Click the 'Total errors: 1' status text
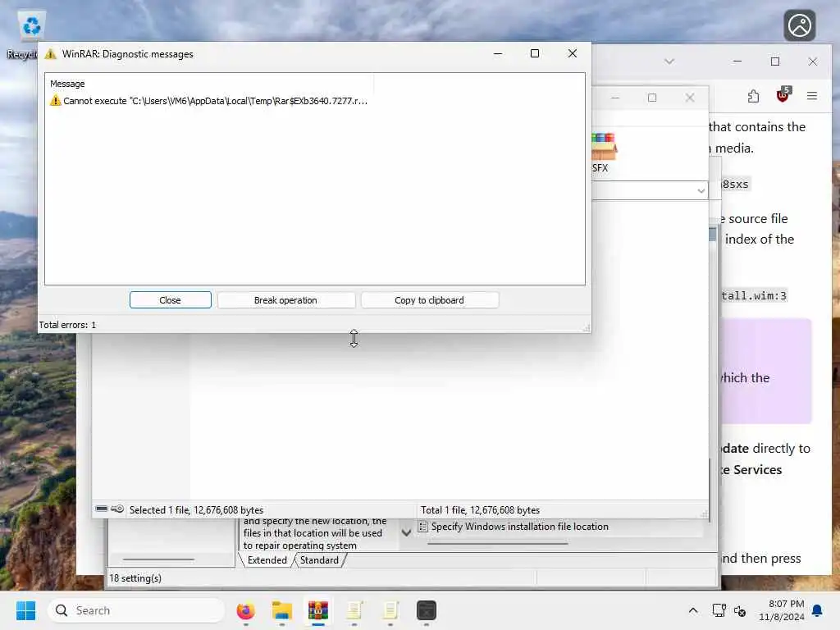 pyautogui.click(x=67, y=325)
